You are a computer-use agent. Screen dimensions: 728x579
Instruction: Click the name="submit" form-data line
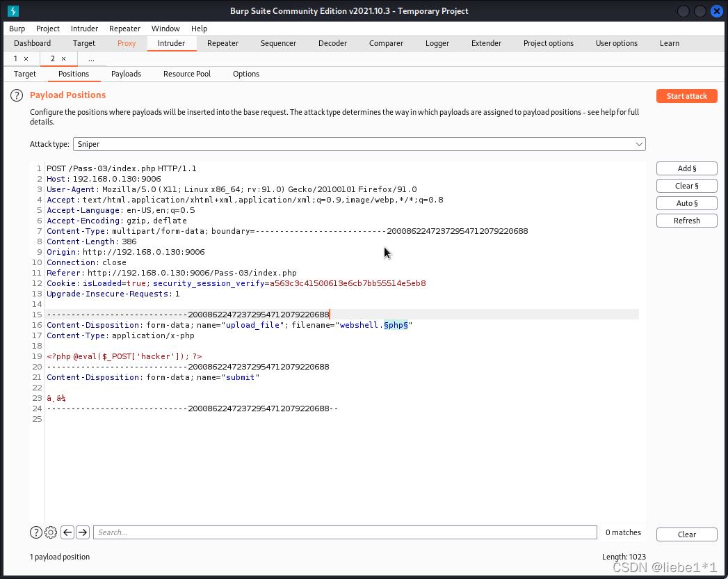(153, 377)
